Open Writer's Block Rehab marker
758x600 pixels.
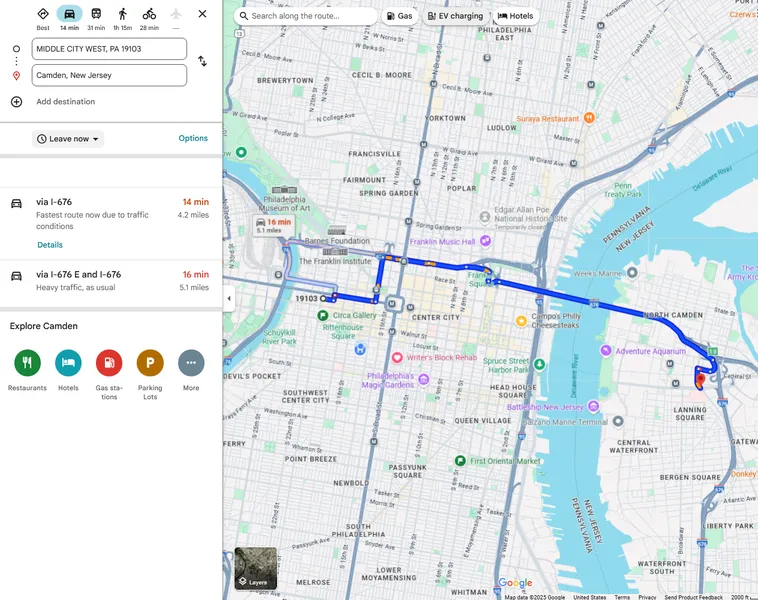pyautogui.click(x=397, y=357)
